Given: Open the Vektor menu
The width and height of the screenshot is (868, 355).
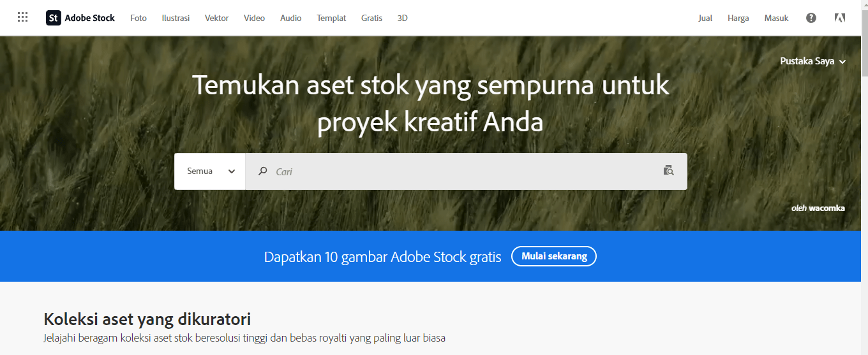Looking at the screenshot, I should (216, 18).
